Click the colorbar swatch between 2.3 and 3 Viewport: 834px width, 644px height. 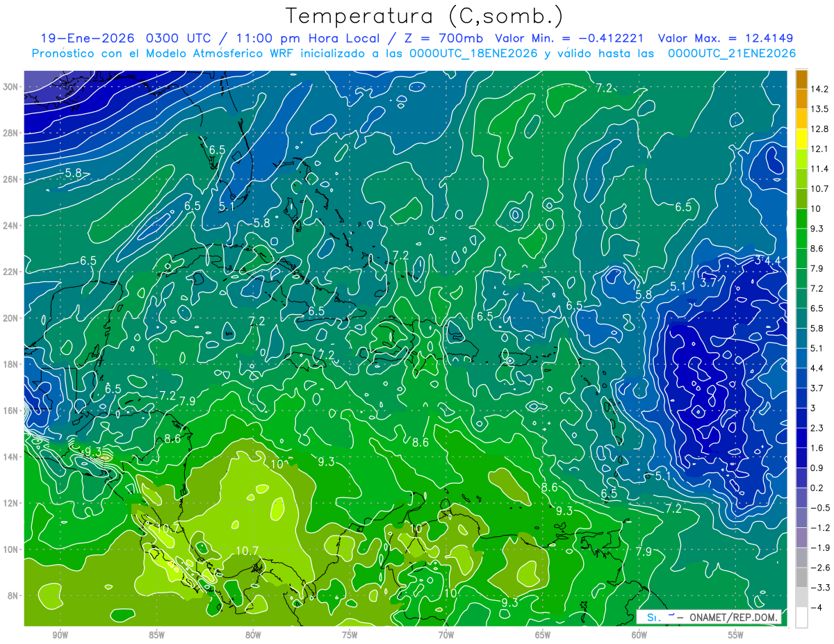801,418
